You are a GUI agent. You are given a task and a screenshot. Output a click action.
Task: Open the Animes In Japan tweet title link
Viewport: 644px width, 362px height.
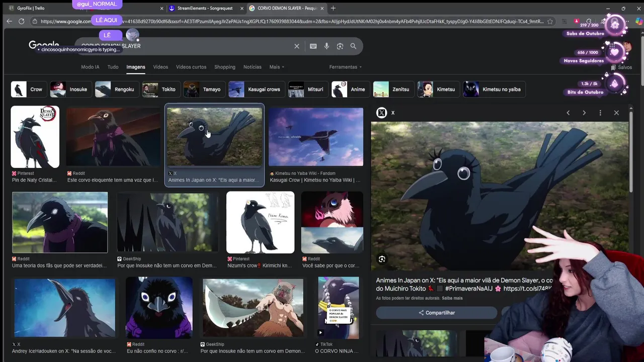pos(464,284)
